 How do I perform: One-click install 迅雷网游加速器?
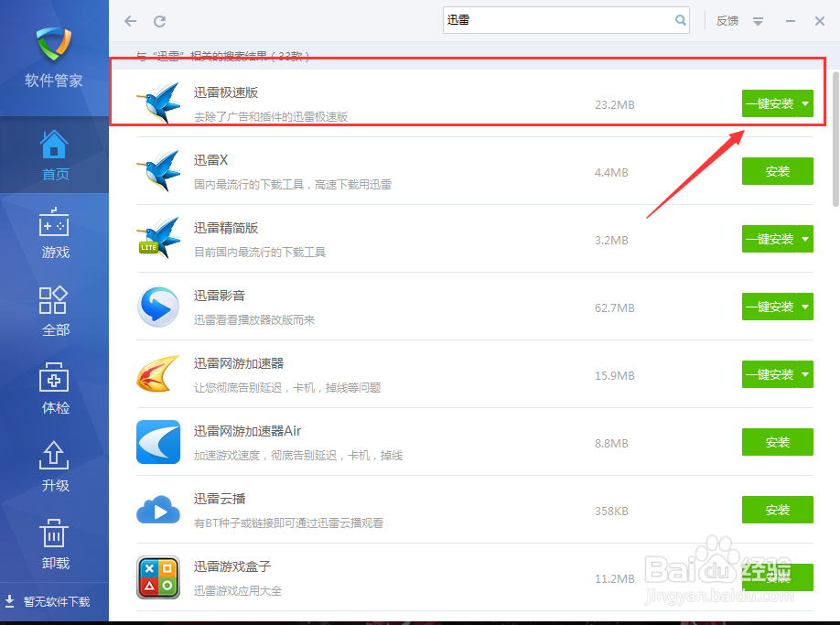click(770, 374)
